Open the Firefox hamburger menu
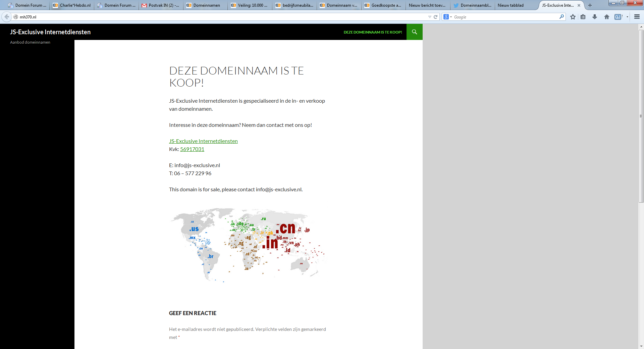644x349 pixels. point(637,17)
